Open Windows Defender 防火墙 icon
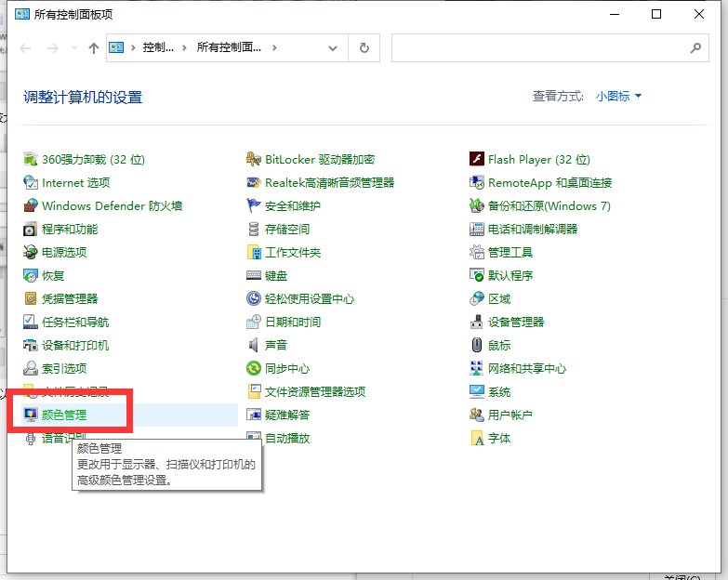Image resolution: width=728 pixels, height=580 pixels. pos(31,206)
